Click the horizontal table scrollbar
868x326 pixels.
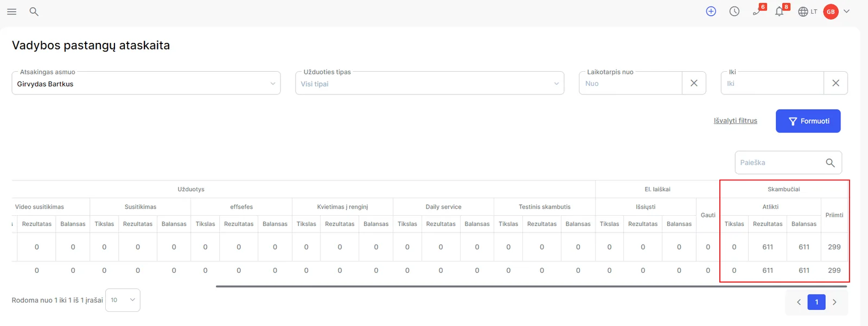point(532,286)
